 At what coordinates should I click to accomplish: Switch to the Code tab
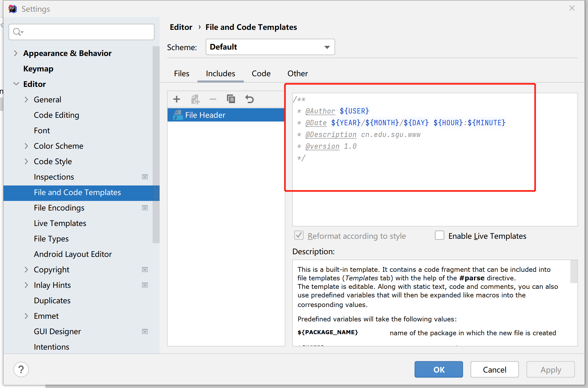click(x=260, y=73)
